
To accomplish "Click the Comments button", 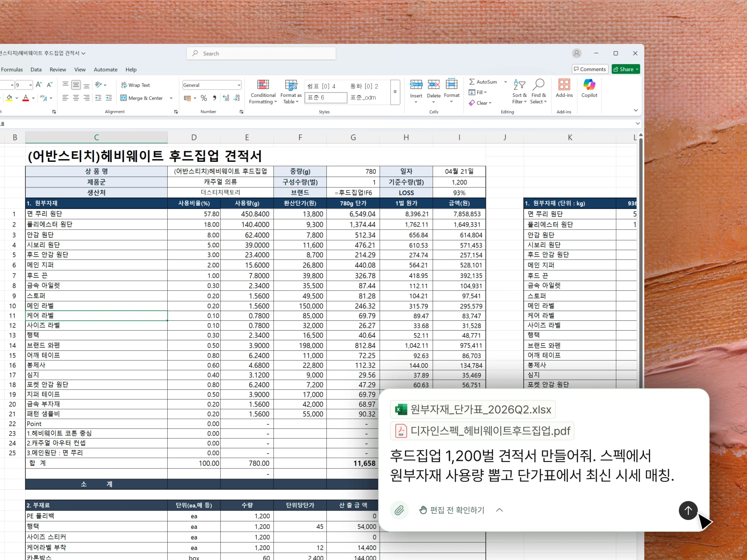I will pyautogui.click(x=590, y=69).
